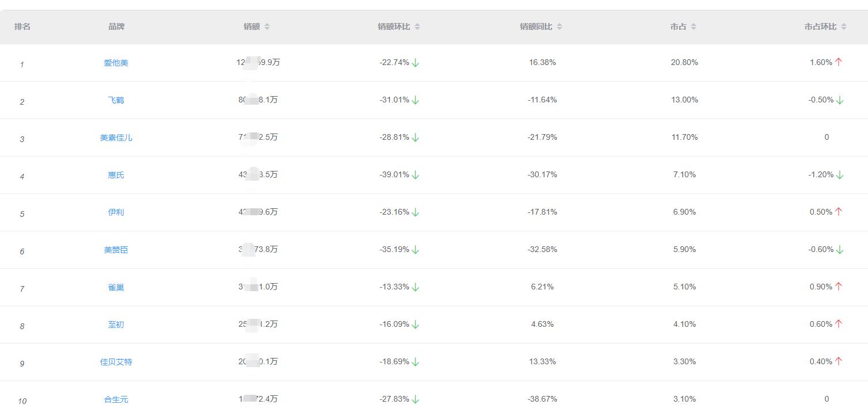Click the 销额 header label

point(252,26)
